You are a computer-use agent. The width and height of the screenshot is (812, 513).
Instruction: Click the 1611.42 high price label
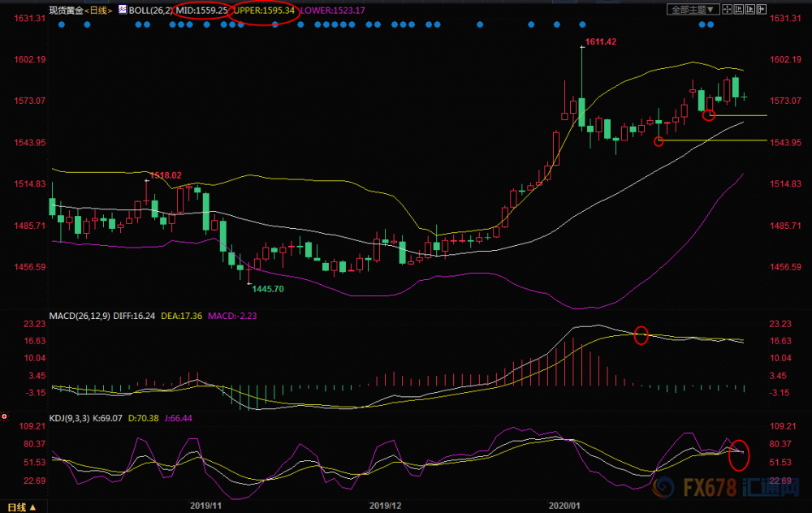click(x=601, y=42)
